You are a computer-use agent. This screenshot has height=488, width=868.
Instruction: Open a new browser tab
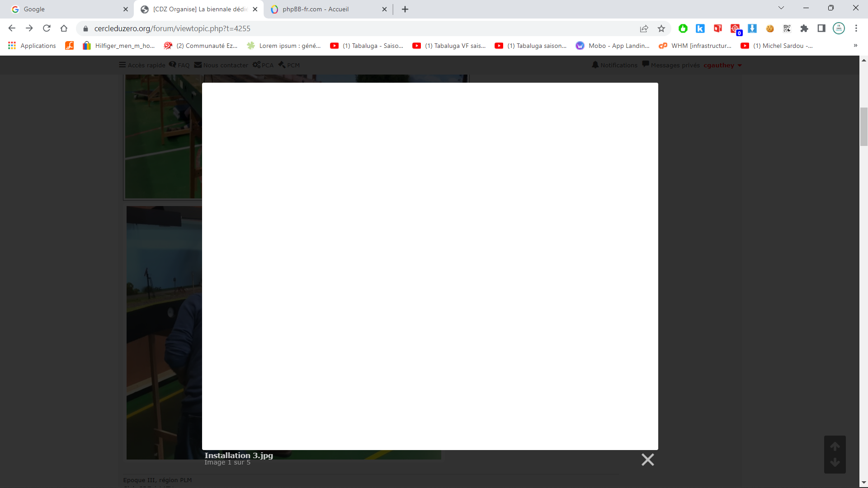(x=405, y=9)
